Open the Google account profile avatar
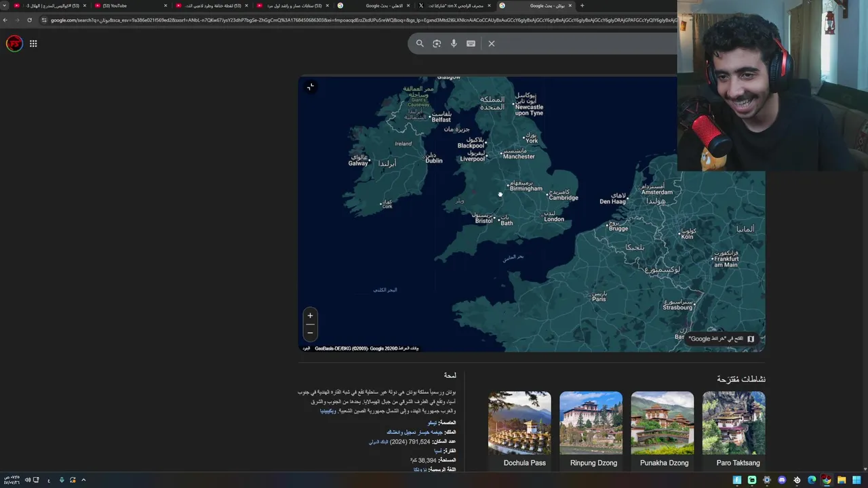The image size is (868, 488). [14, 44]
